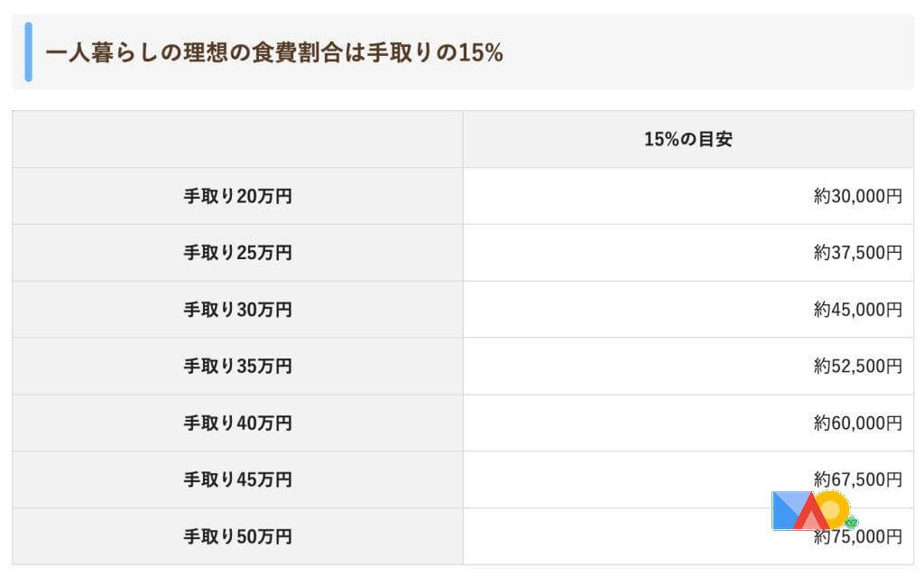The width and height of the screenshot is (924, 577).
Task: Select the 約37,500円 value cell
Action: point(857,253)
